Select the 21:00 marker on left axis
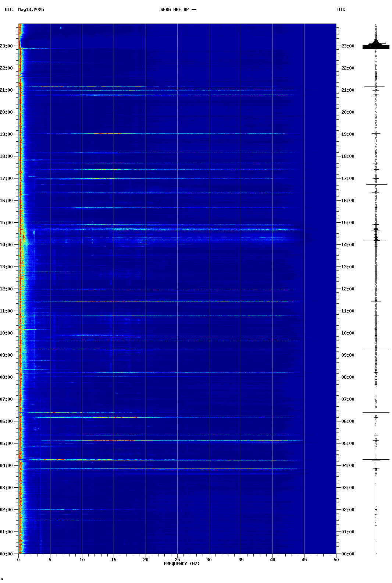 click(x=6, y=90)
